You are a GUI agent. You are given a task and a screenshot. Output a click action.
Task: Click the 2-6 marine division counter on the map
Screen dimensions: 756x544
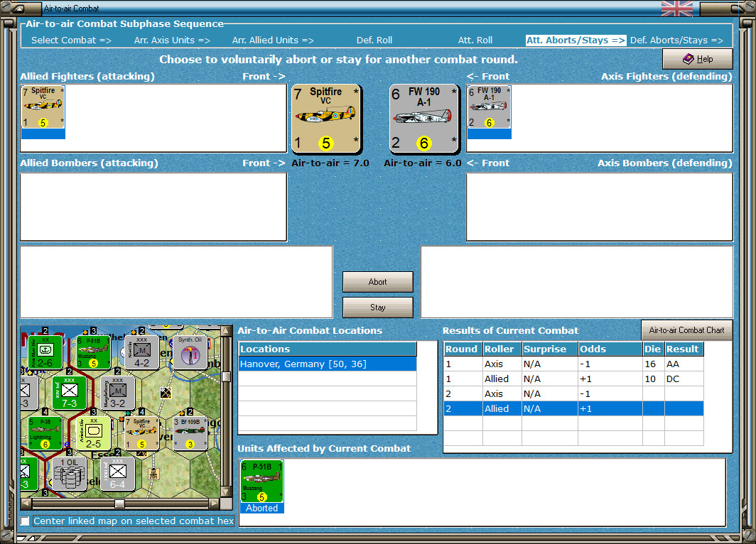[x=45, y=352]
